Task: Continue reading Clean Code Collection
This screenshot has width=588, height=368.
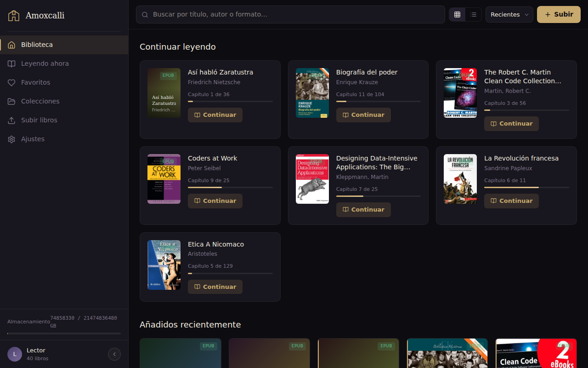Action: coord(511,124)
